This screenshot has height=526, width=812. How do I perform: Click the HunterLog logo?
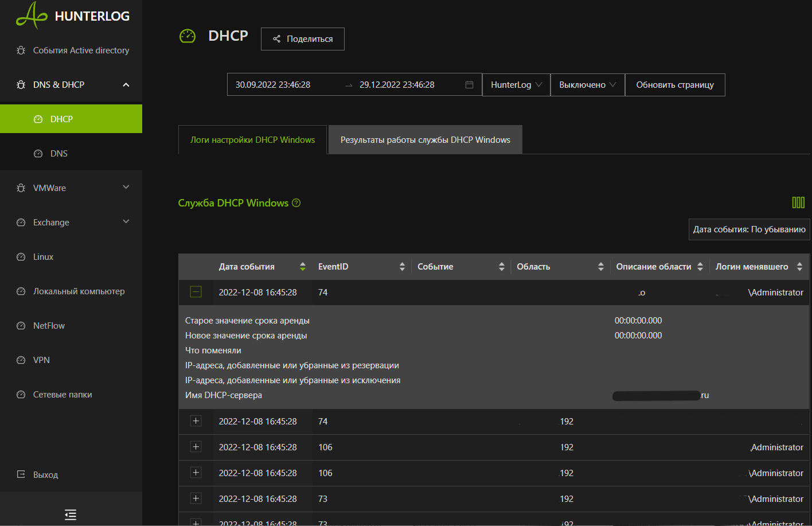pyautogui.click(x=73, y=15)
